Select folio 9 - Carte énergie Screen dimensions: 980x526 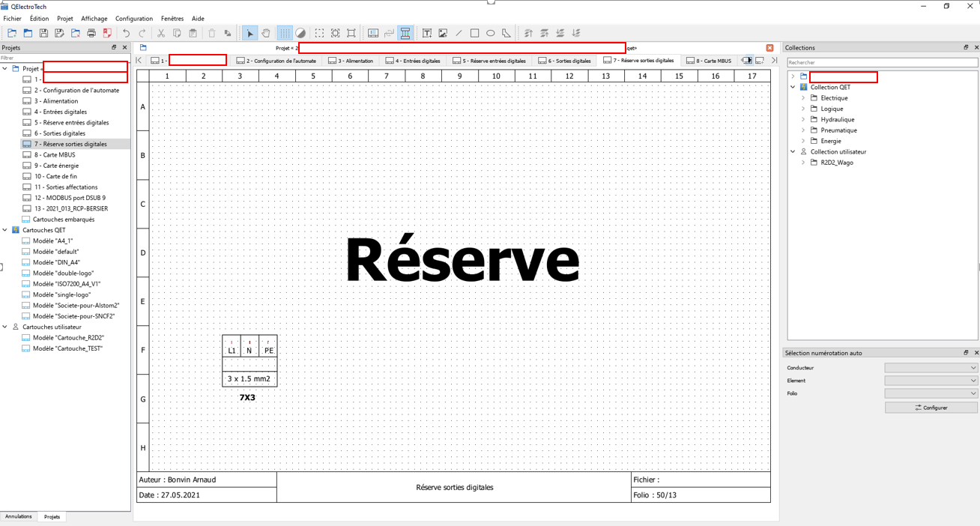[56, 166]
